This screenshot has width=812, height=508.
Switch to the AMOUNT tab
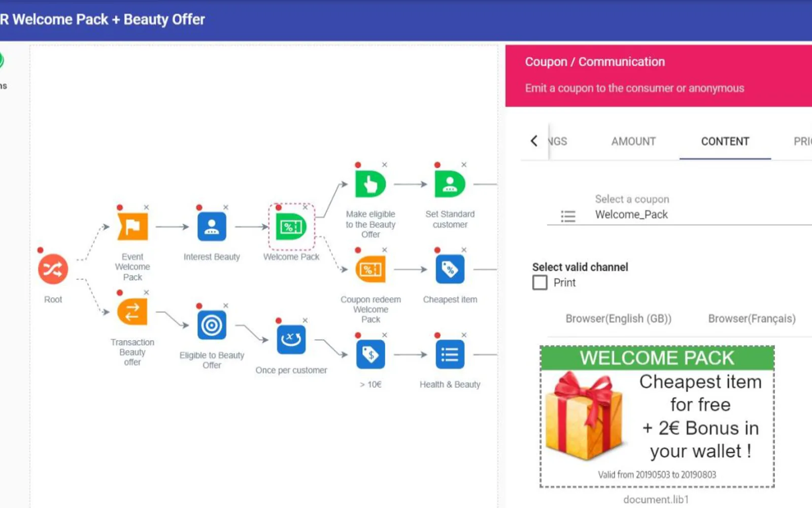pyautogui.click(x=633, y=141)
